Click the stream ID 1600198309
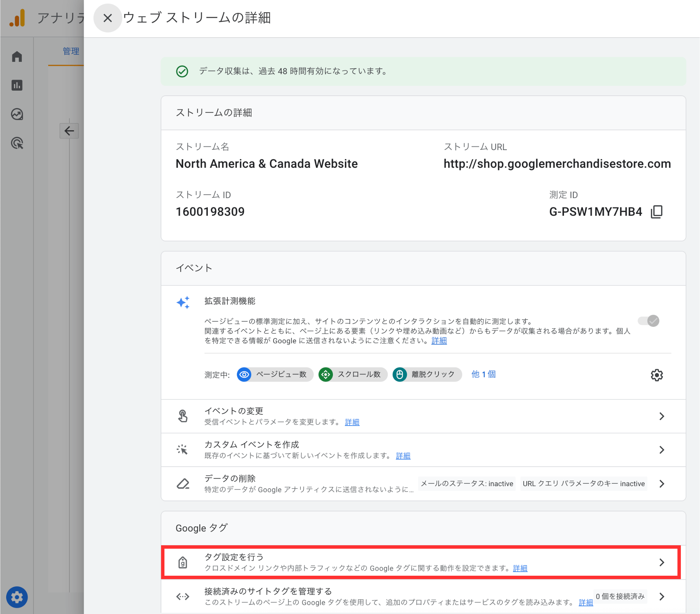 pyautogui.click(x=210, y=212)
